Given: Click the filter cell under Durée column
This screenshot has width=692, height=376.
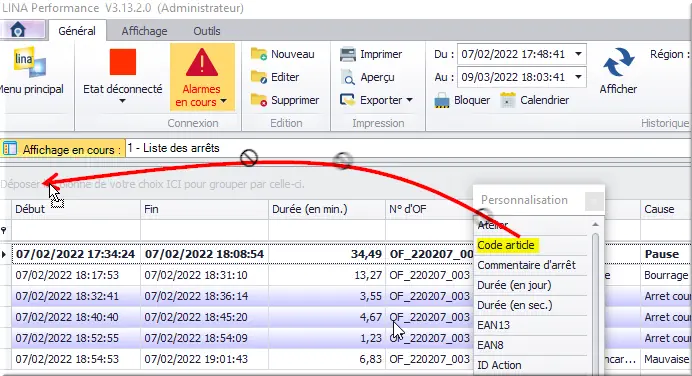Looking at the screenshot, I should click(x=327, y=230).
